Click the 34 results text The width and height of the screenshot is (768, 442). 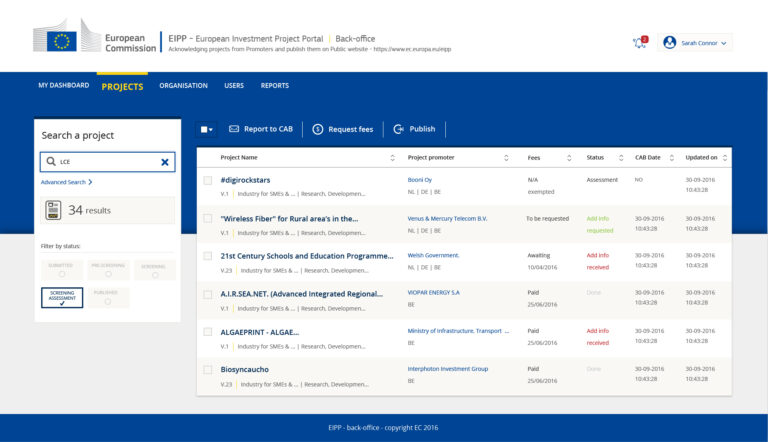[x=89, y=210]
